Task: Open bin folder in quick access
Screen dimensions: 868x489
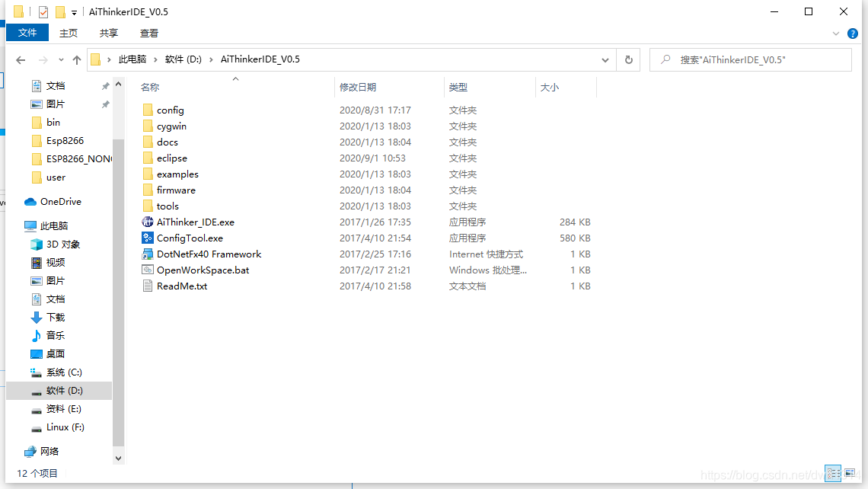Action: pos(46,123)
